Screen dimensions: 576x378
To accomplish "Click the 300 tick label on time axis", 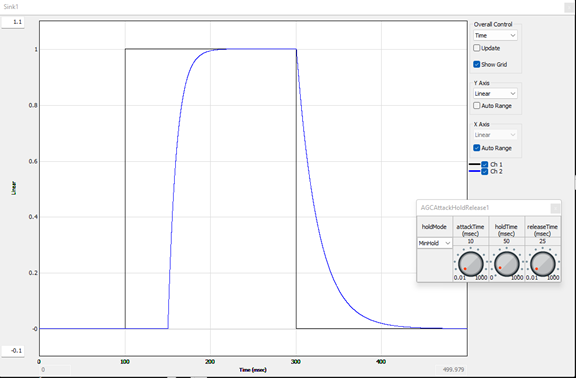I will tap(296, 362).
